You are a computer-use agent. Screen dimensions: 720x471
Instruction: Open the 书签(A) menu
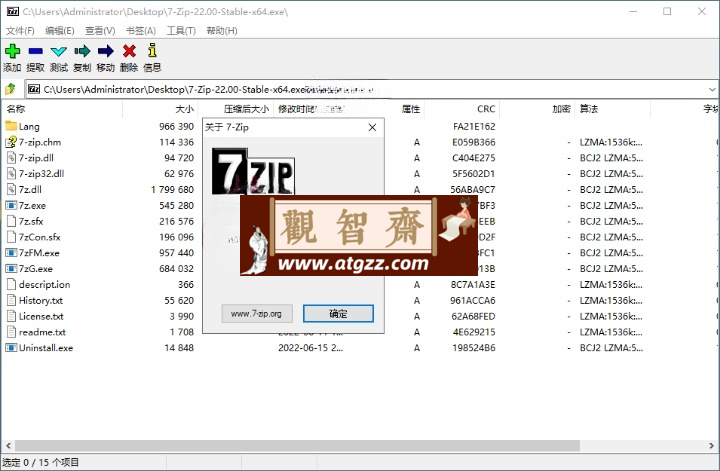[141, 31]
